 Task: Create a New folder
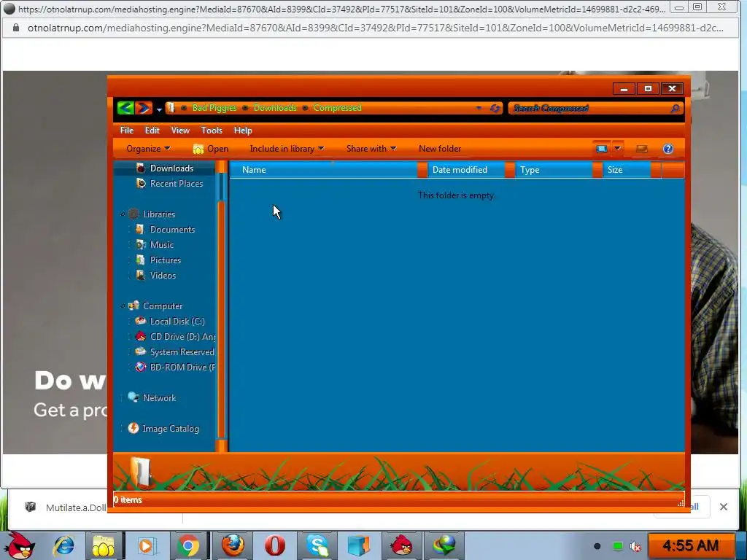tap(440, 149)
